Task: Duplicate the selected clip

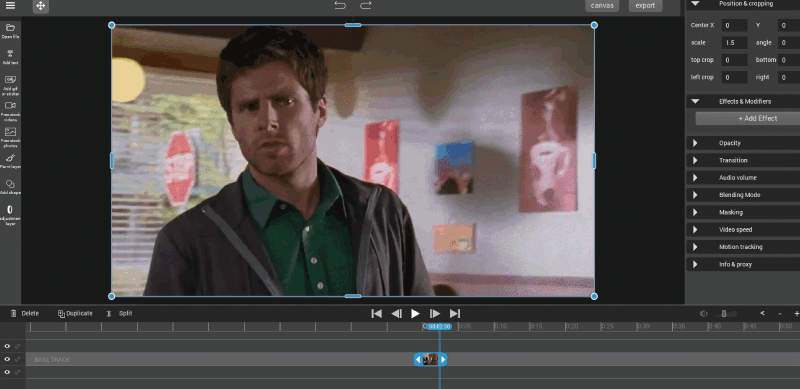Action: [x=75, y=313]
